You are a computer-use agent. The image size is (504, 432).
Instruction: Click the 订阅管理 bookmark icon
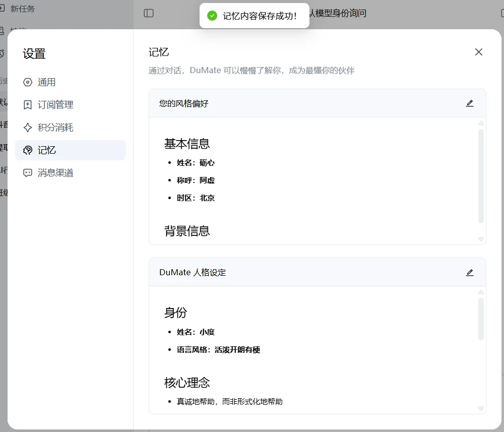tap(28, 105)
